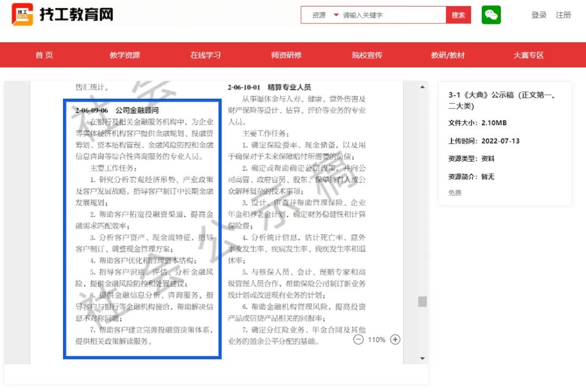Open the 在线学习 menu item
This screenshot has height=392, width=586.
[x=206, y=55]
